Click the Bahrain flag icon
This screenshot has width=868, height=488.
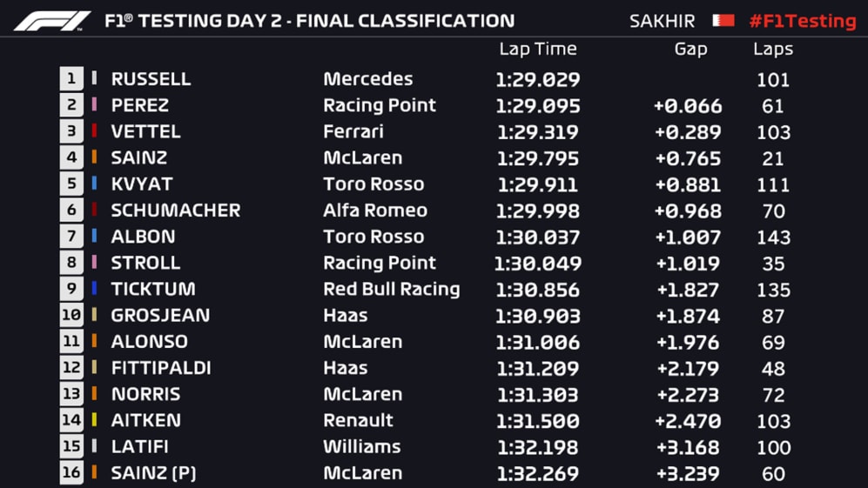click(x=723, y=20)
